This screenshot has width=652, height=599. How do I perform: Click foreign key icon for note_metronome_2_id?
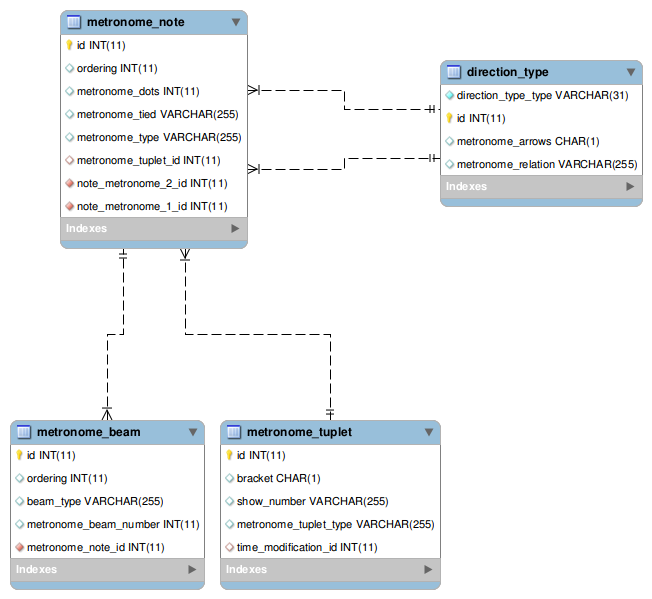pos(69,183)
